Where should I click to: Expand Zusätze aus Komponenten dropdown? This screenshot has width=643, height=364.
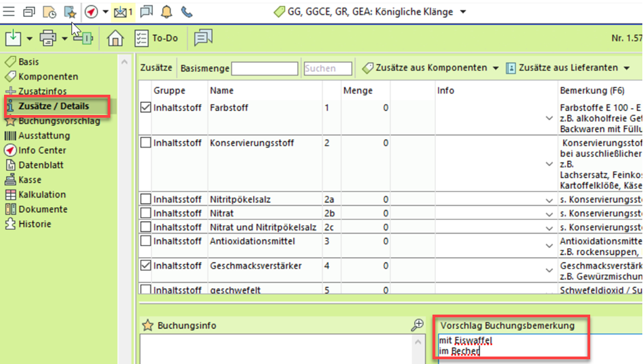pos(495,68)
